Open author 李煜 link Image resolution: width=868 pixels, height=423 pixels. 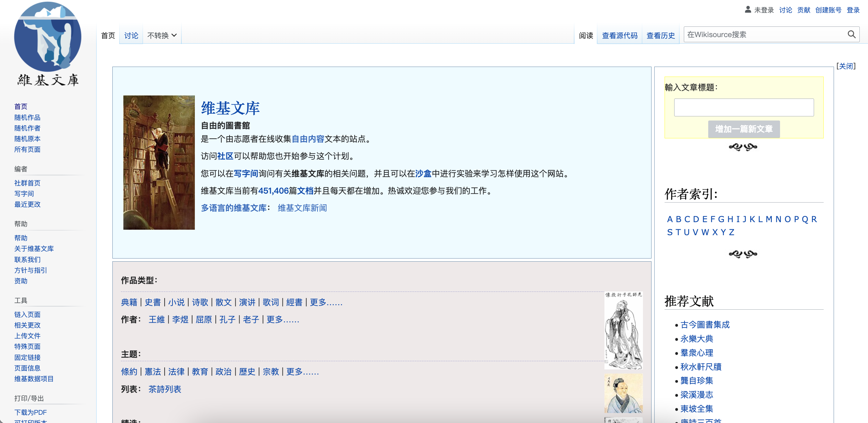click(x=180, y=320)
